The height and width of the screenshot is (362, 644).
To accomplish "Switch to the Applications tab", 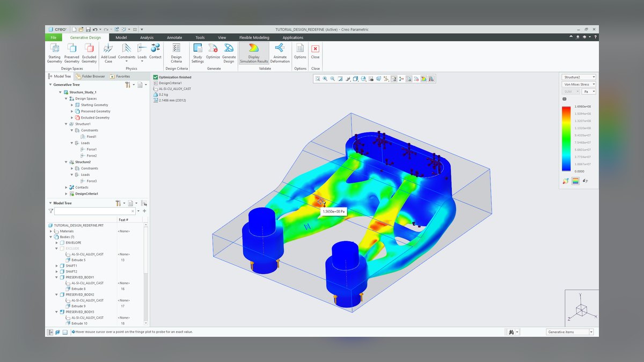I will click(293, 38).
